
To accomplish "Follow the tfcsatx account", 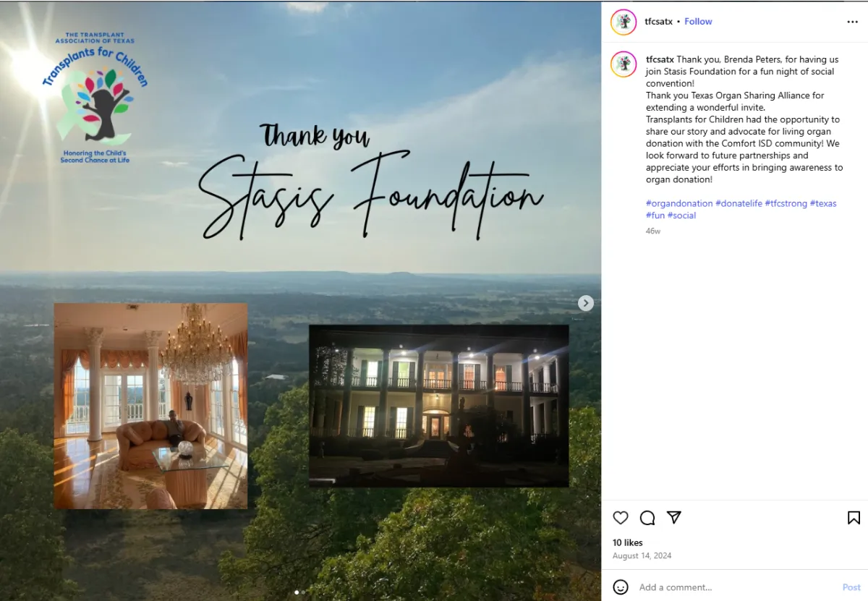I will coord(698,22).
